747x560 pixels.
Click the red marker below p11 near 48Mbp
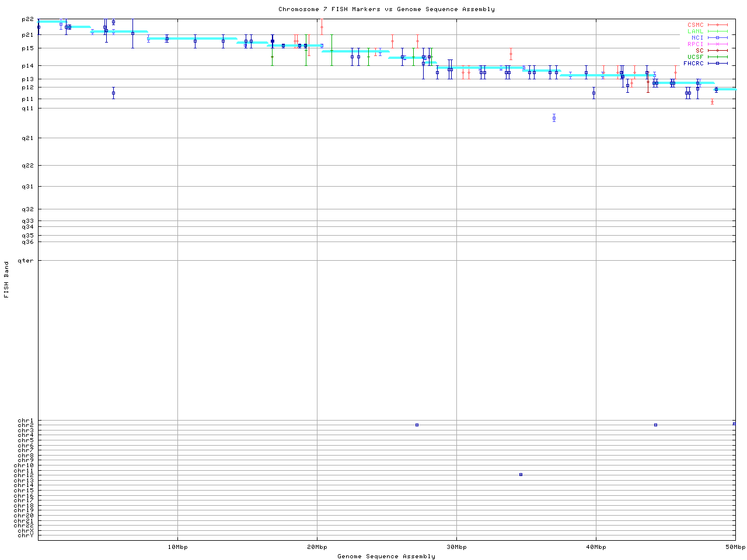712,102
